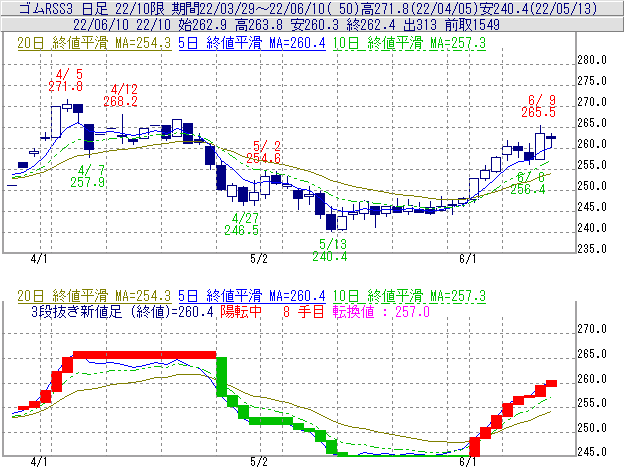Click the topmost red block near 260.0 in lower chart
The image size is (624, 475).
pyautogui.click(x=551, y=384)
